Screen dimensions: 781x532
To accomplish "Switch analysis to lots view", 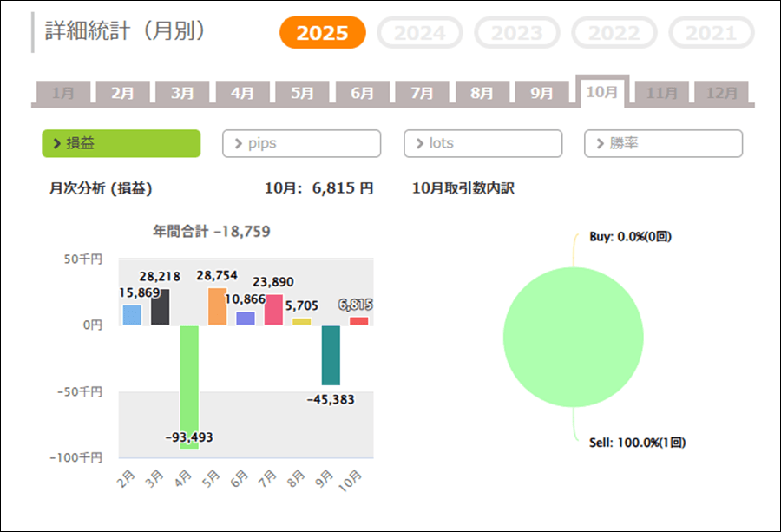I will 482,143.
